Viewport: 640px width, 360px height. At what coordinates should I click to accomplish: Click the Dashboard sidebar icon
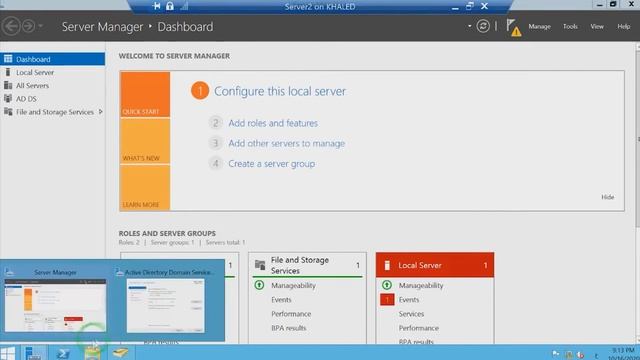pyautogui.click(x=8, y=59)
